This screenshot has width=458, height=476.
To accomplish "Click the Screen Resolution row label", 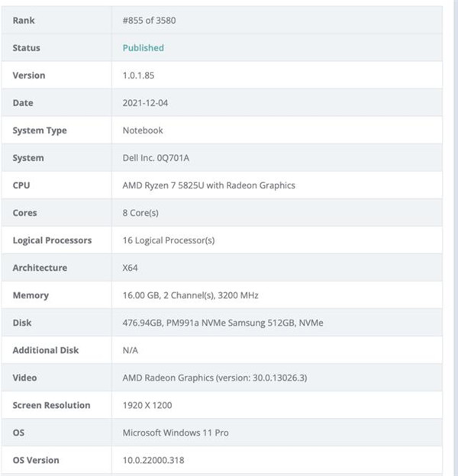I will [x=51, y=404].
